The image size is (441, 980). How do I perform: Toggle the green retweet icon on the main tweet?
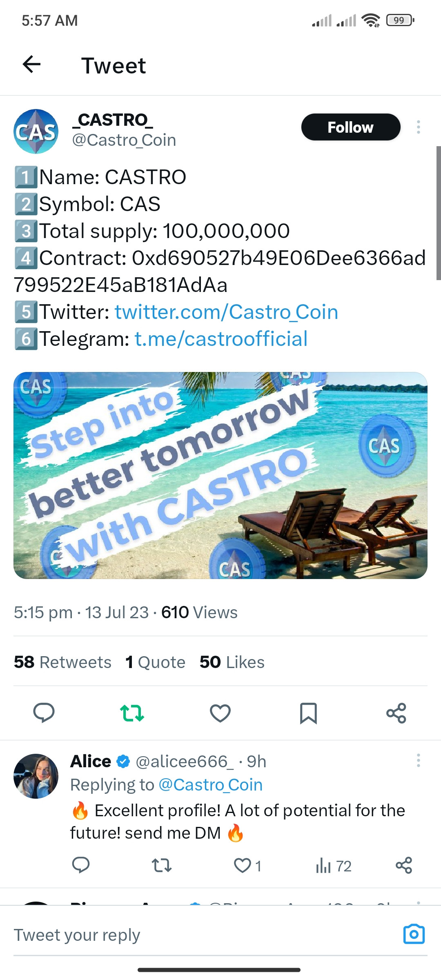click(132, 713)
